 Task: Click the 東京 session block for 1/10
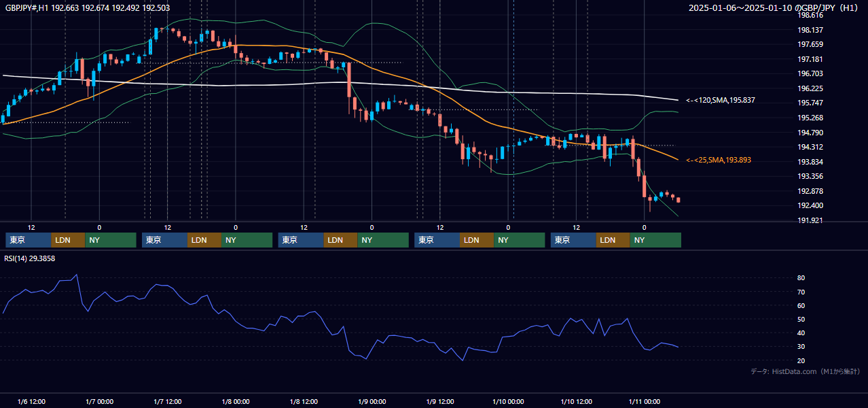tap(573, 240)
